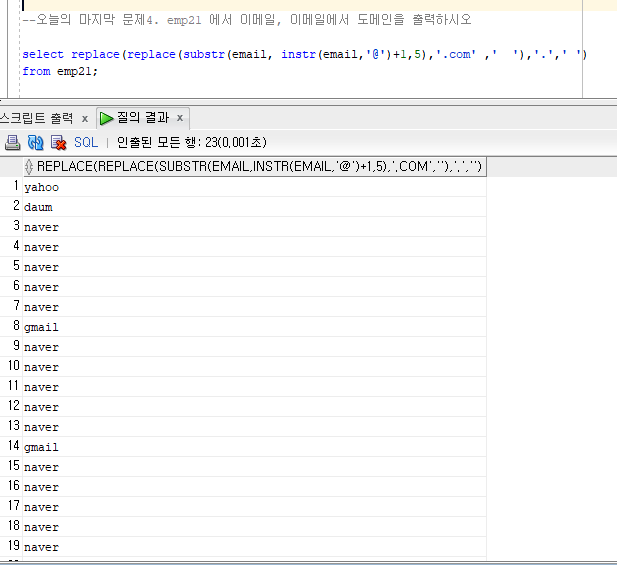Click the print results icon
617x565 pixels.
pyautogui.click(x=12, y=142)
